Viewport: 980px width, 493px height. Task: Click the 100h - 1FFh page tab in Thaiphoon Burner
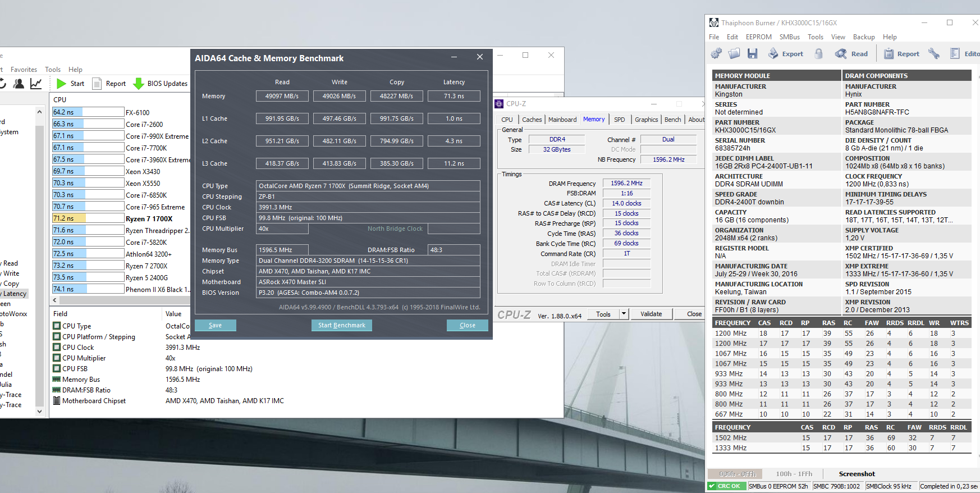click(794, 474)
